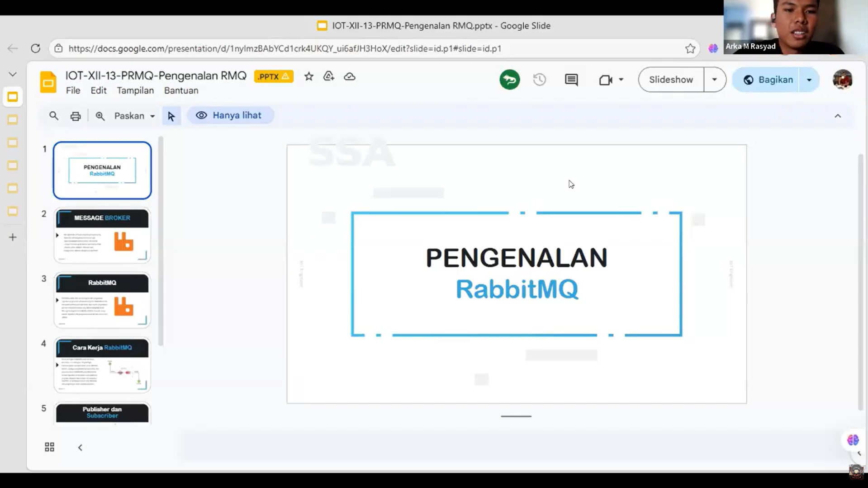Click the search magnifier icon in the toolbar
The width and height of the screenshot is (868, 488).
[x=54, y=116]
